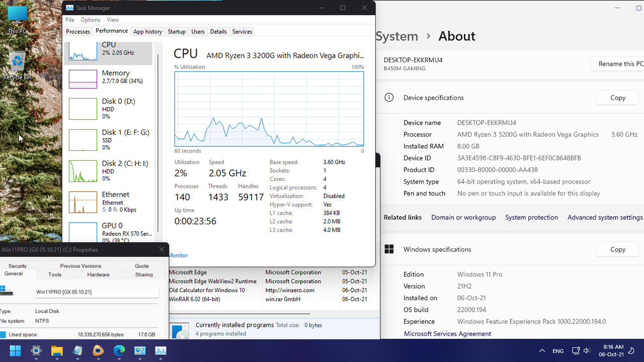The image size is (644, 362).
Task: Go back to System breadcrumb
Action: point(397,36)
